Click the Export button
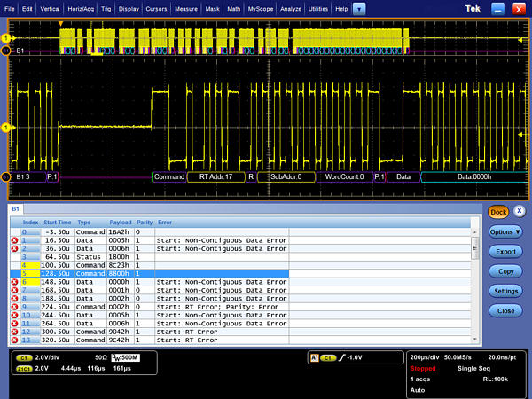 point(505,252)
